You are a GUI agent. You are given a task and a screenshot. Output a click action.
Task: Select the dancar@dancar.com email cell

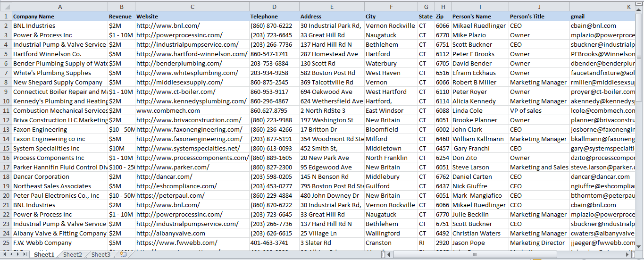[x=602, y=176]
